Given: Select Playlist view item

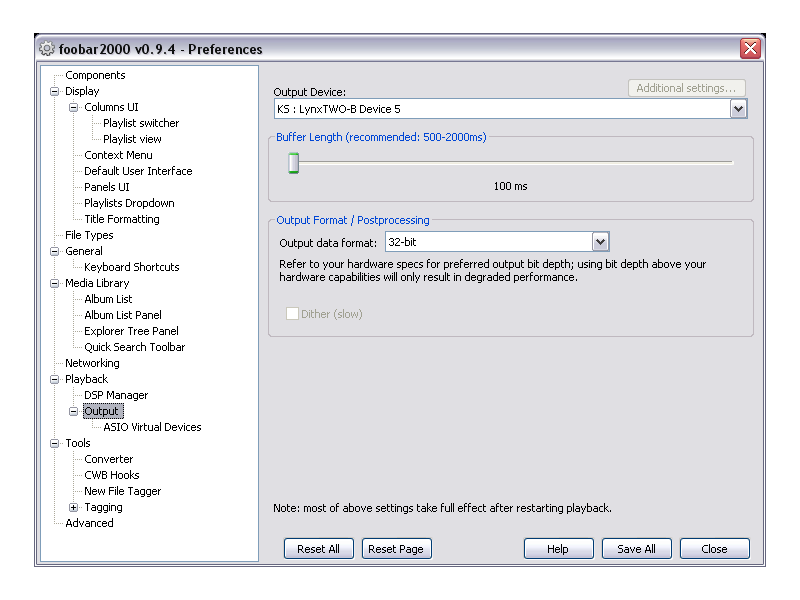Looking at the screenshot, I should [132, 139].
